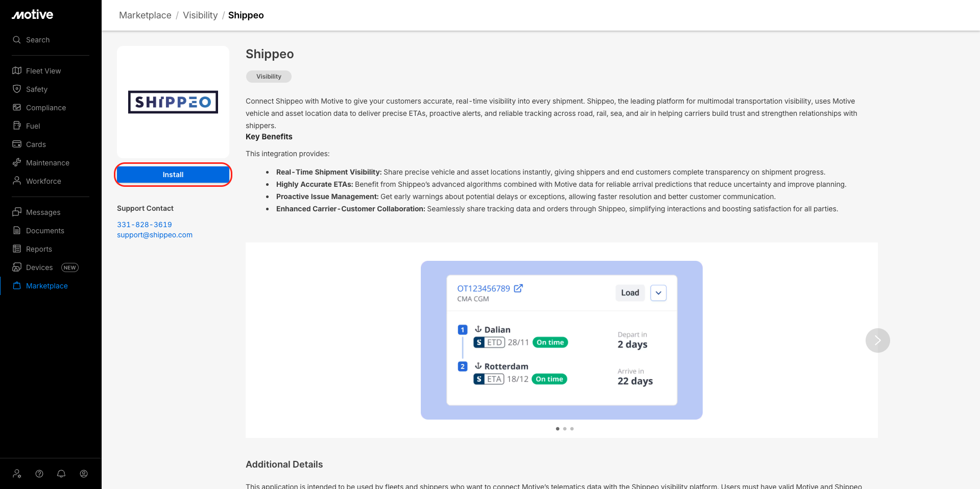Viewport: 980px width, 489px height.
Task: Open the Devices section
Action: (x=39, y=267)
